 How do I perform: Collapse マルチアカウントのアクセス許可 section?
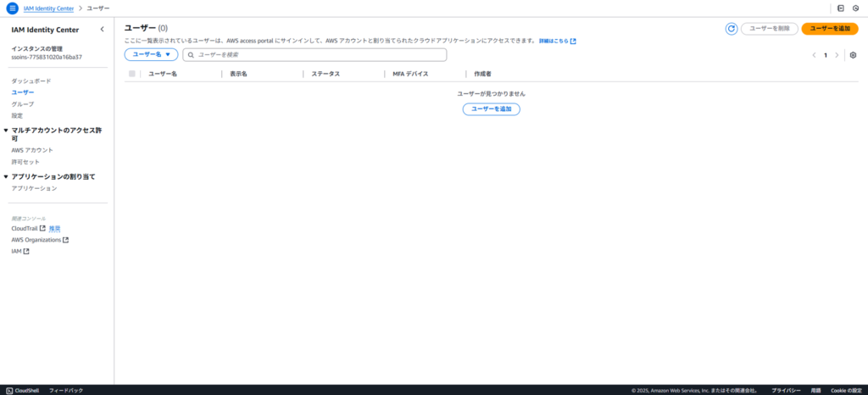tap(6, 131)
